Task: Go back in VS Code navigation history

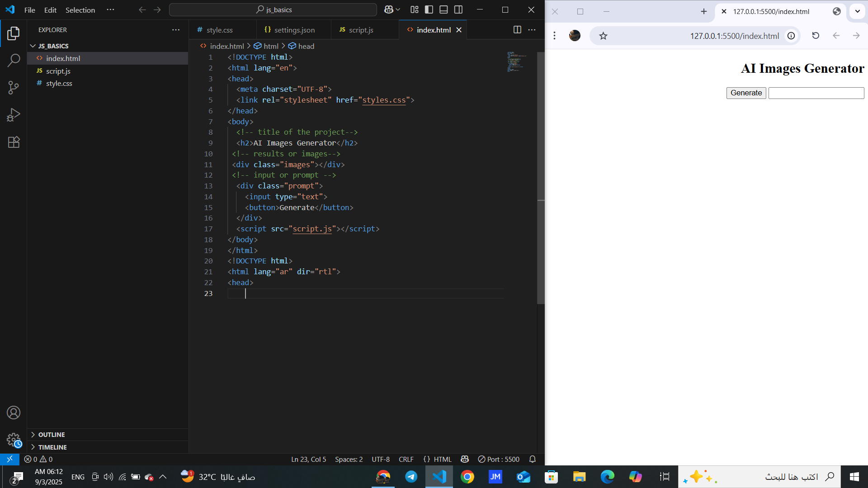Action: click(x=142, y=9)
